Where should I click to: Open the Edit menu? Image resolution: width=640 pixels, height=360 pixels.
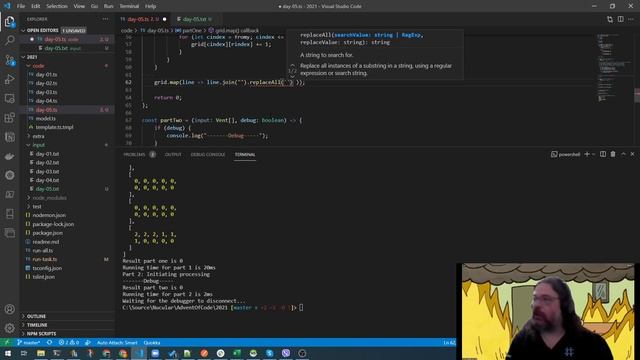click(36, 6)
